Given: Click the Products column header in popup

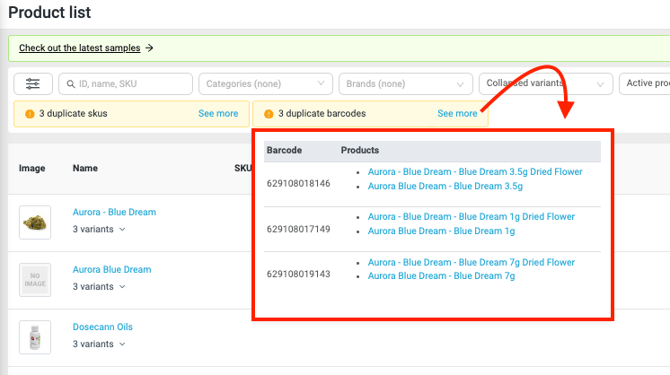Looking at the screenshot, I should (x=360, y=150).
